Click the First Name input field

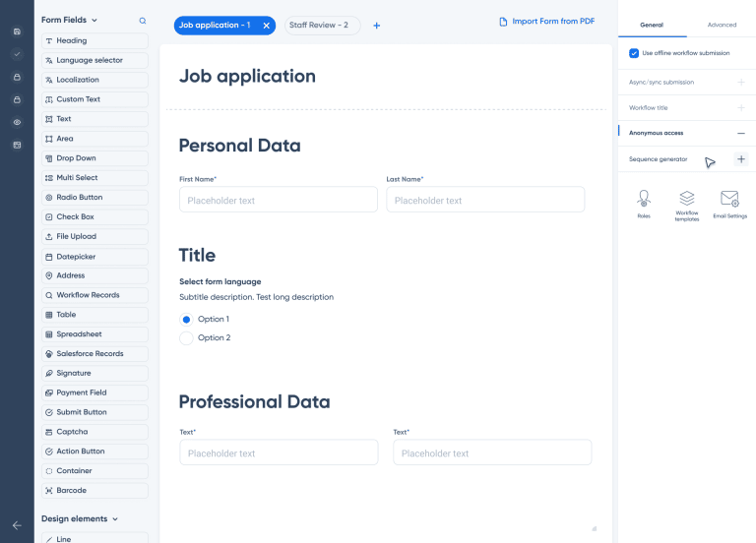click(278, 200)
